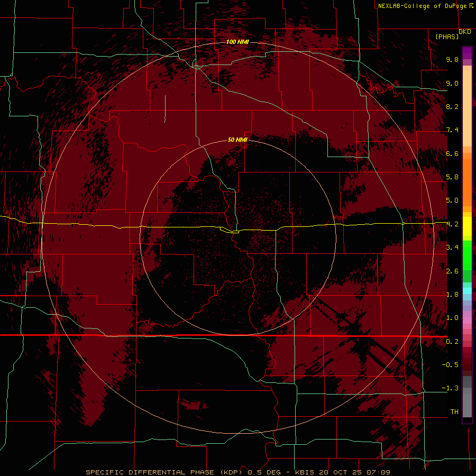Viewport: 476px width, 476px height.
Task: Click the -0.5 scale value
Action: 450,365
